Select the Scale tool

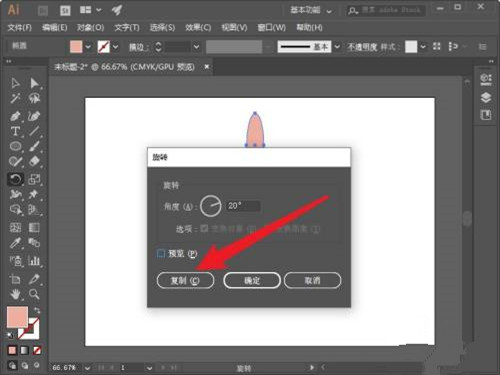point(34,179)
